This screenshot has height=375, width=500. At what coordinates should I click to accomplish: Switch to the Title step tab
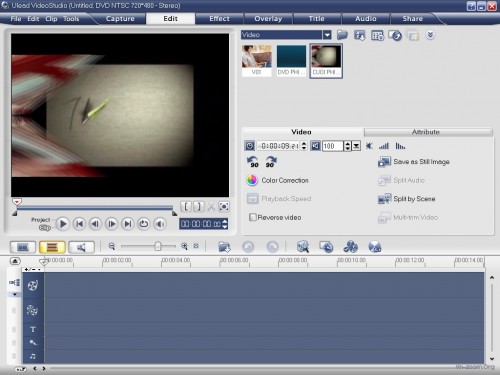coord(316,19)
